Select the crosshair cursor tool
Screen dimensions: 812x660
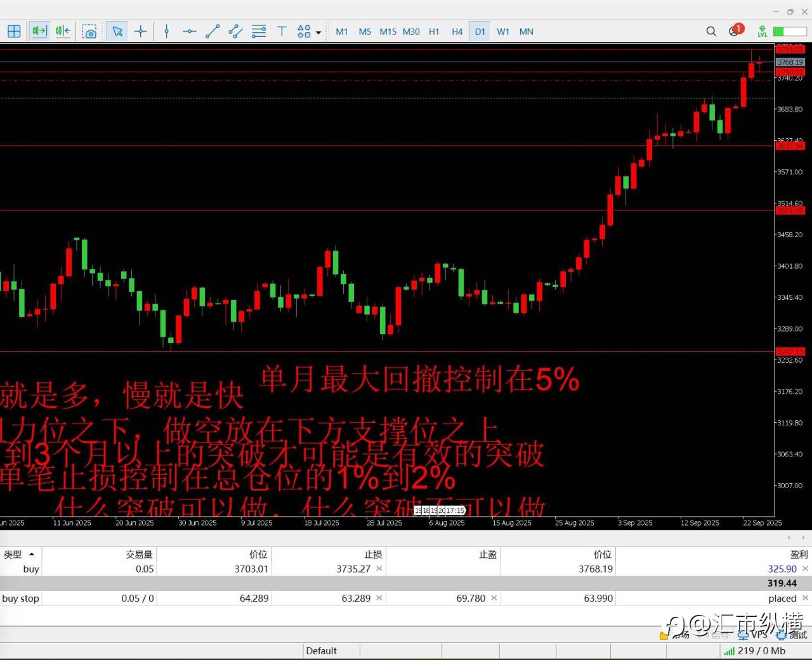pyautogui.click(x=141, y=31)
